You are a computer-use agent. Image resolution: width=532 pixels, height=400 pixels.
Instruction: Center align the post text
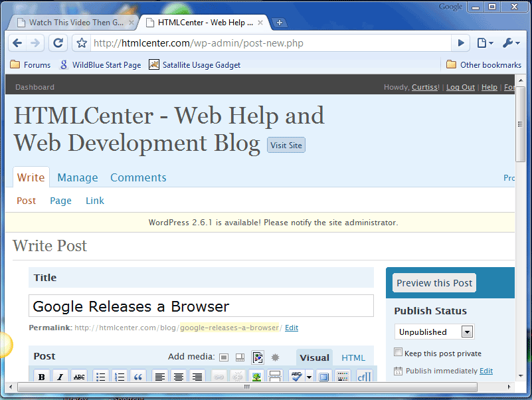[x=178, y=377]
